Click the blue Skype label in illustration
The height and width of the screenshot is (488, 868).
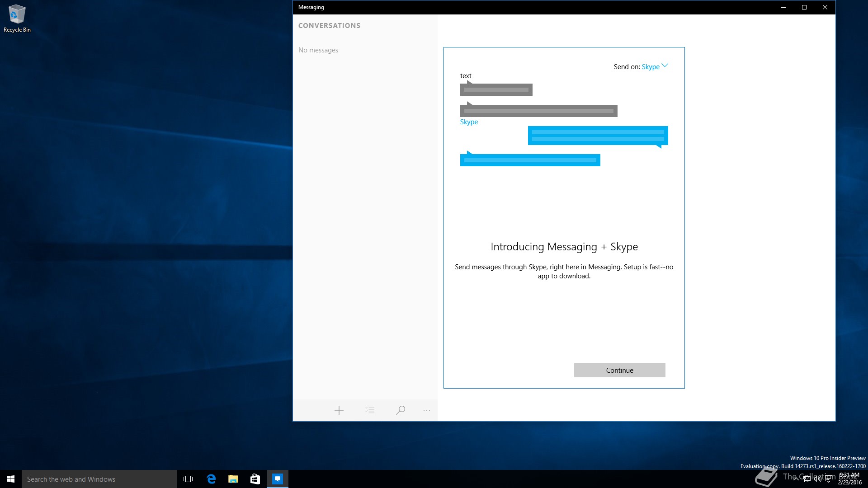pyautogui.click(x=469, y=122)
